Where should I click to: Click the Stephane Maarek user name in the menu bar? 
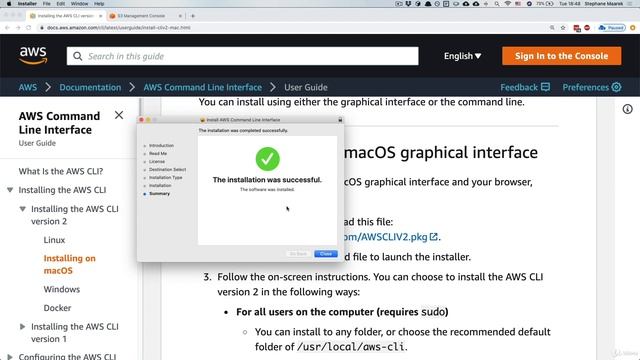click(604, 4)
